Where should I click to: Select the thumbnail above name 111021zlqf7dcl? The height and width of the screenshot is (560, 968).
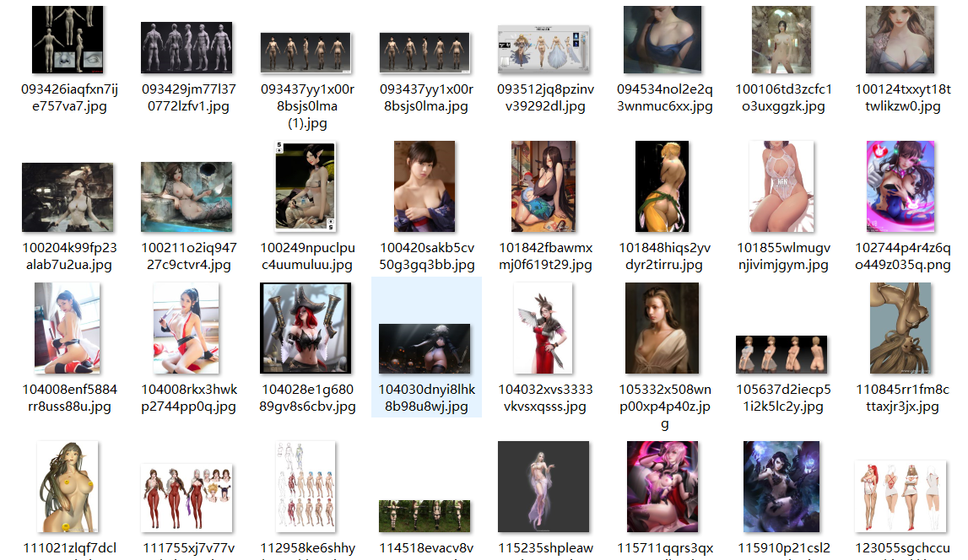[68, 487]
